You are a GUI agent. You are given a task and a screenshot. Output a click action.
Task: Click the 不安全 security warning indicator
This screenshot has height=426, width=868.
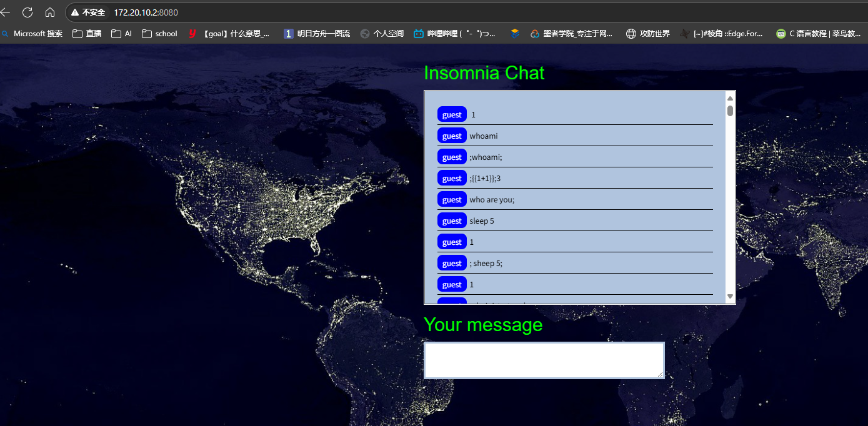click(x=88, y=12)
